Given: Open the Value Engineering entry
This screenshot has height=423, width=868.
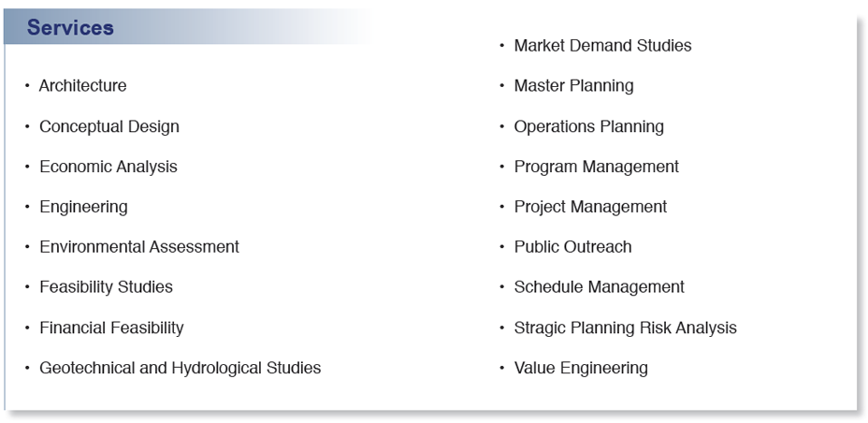Looking at the screenshot, I should pyautogui.click(x=580, y=368).
